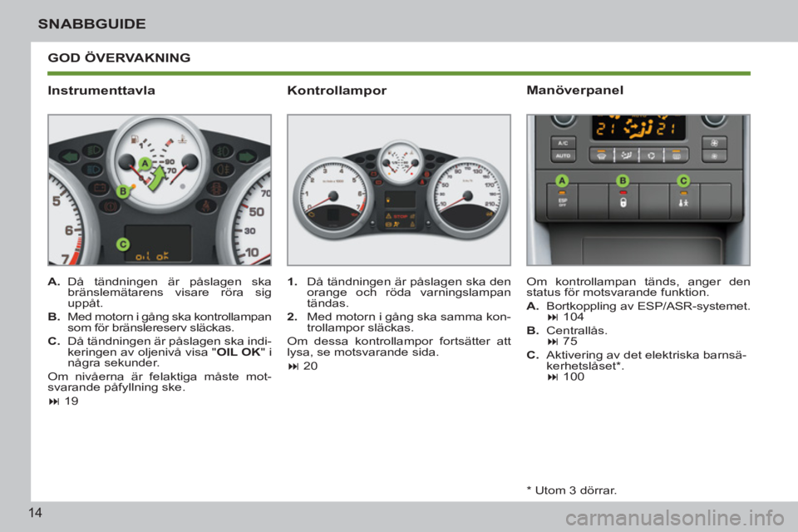This screenshot has height=532, width=798.
Task: Follow the page reference 104
Action: [574, 317]
